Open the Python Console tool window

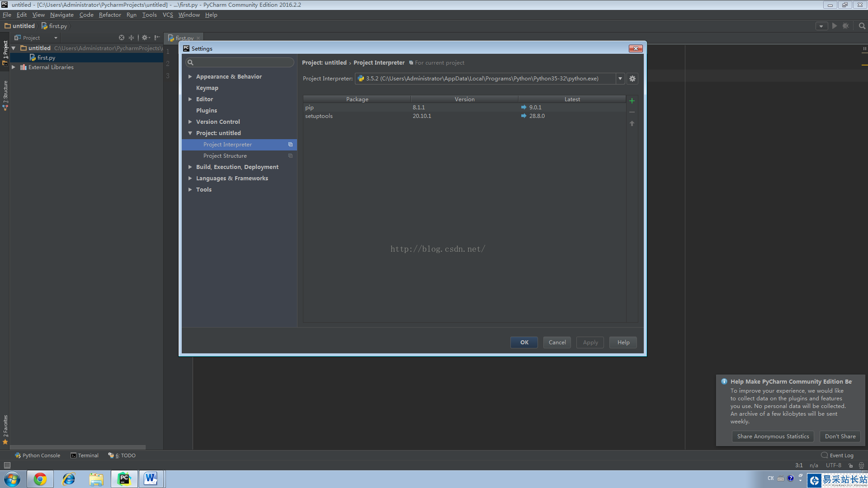(x=38, y=455)
